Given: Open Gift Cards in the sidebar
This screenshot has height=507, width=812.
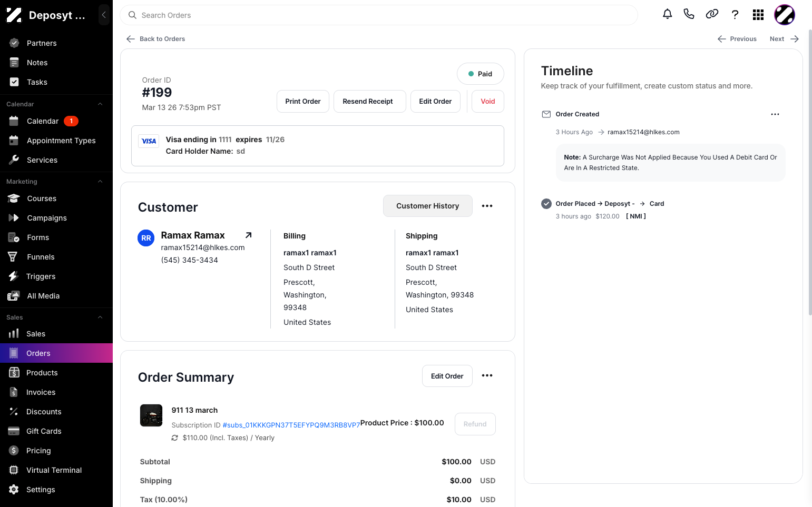Looking at the screenshot, I should (56, 431).
